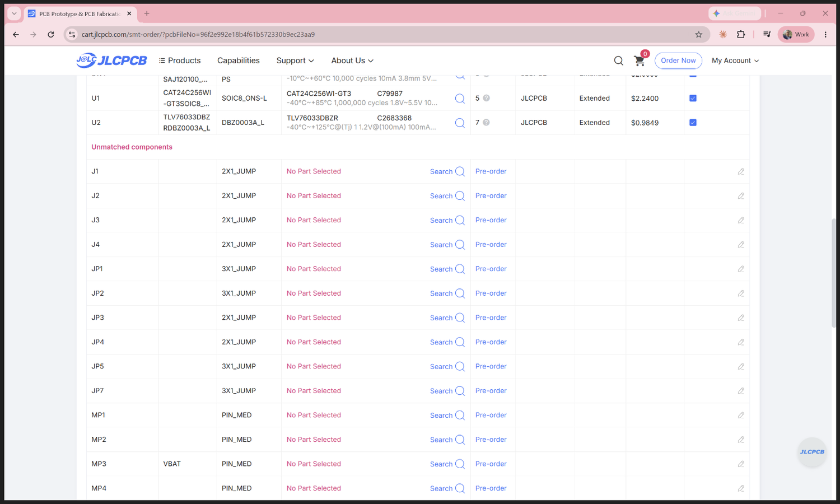Click the browser address bar URL

[198, 34]
